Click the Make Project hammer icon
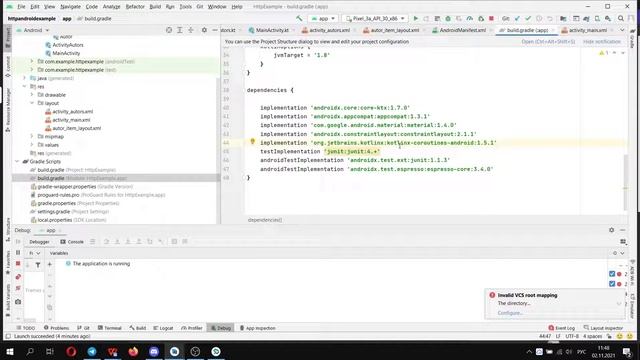Screen dimensions: 640x360 pyautogui.click(x=299, y=18)
